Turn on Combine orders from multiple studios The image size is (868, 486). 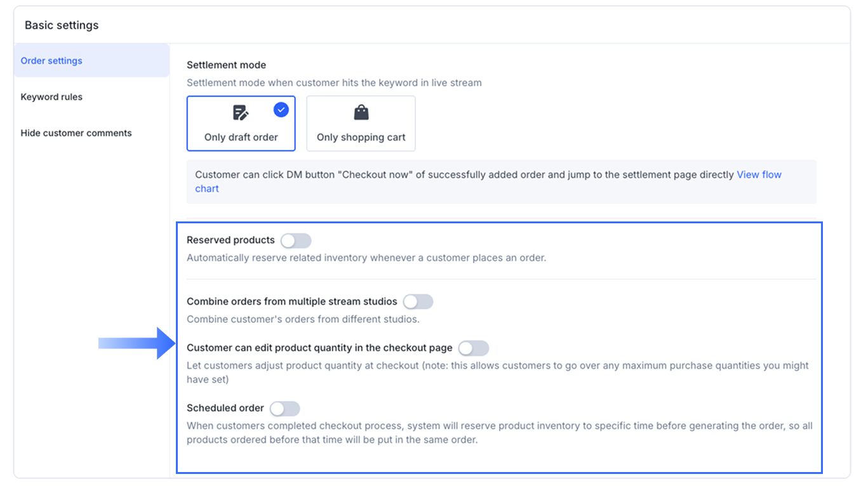coord(418,301)
